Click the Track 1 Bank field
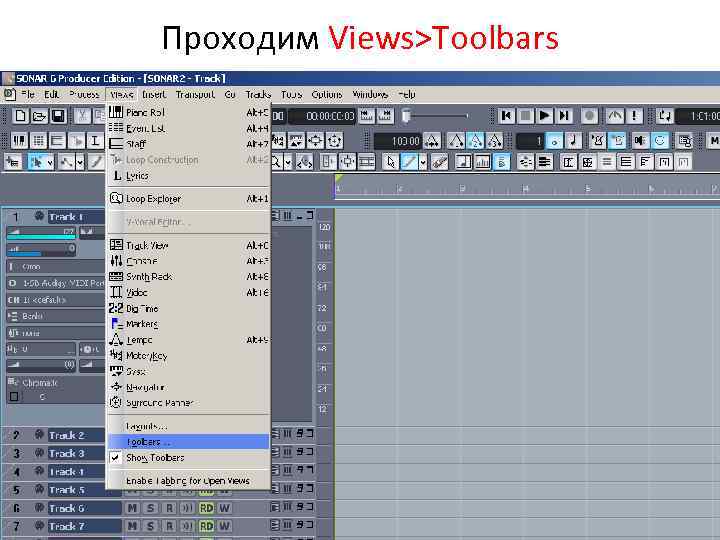The width and height of the screenshot is (720, 540). (x=56, y=316)
